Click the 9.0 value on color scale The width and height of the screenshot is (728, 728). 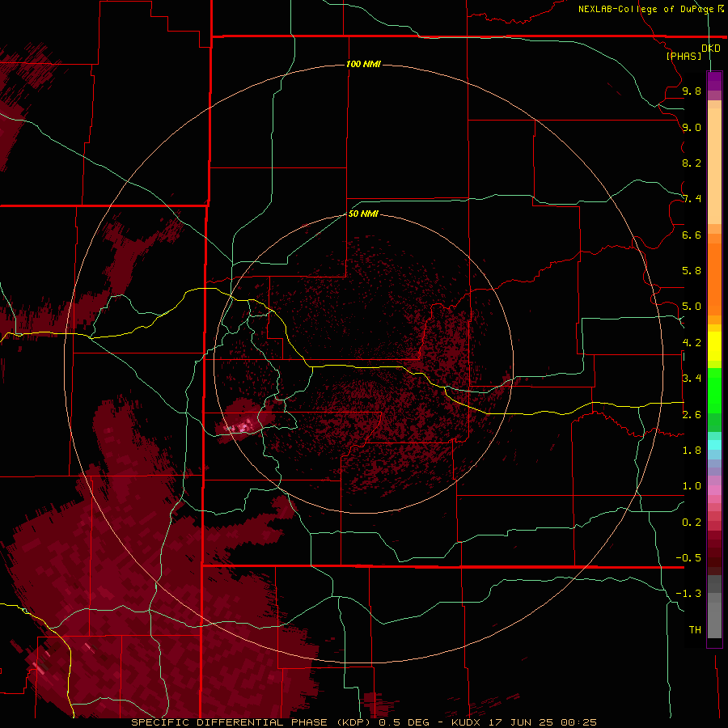(692, 127)
